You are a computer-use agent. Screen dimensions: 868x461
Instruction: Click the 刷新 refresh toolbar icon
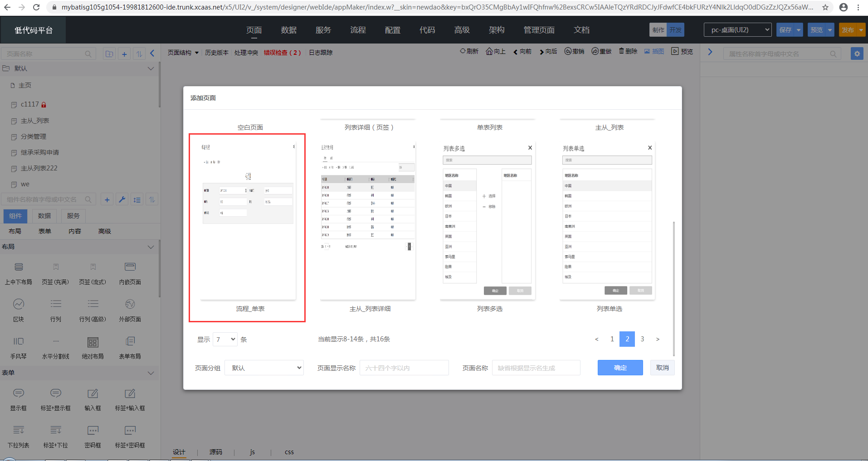point(463,51)
